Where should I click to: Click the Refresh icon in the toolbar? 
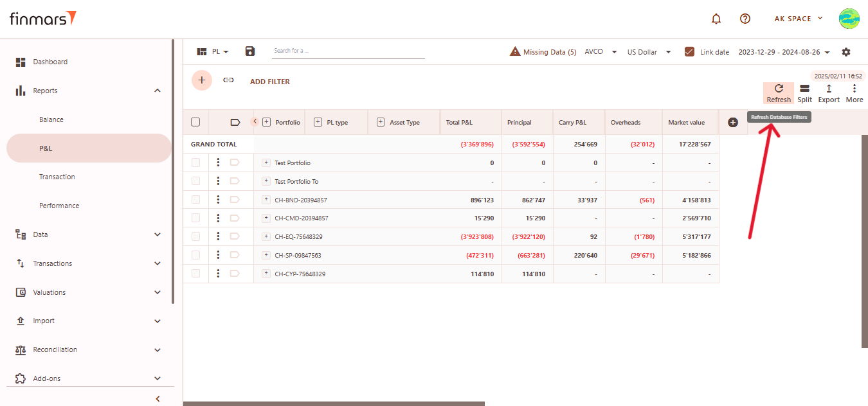click(779, 89)
